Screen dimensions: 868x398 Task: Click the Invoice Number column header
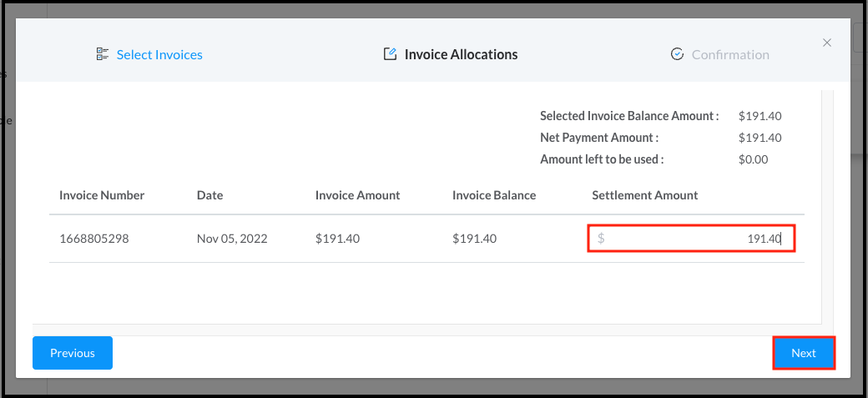pyautogui.click(x=102, y=195)
